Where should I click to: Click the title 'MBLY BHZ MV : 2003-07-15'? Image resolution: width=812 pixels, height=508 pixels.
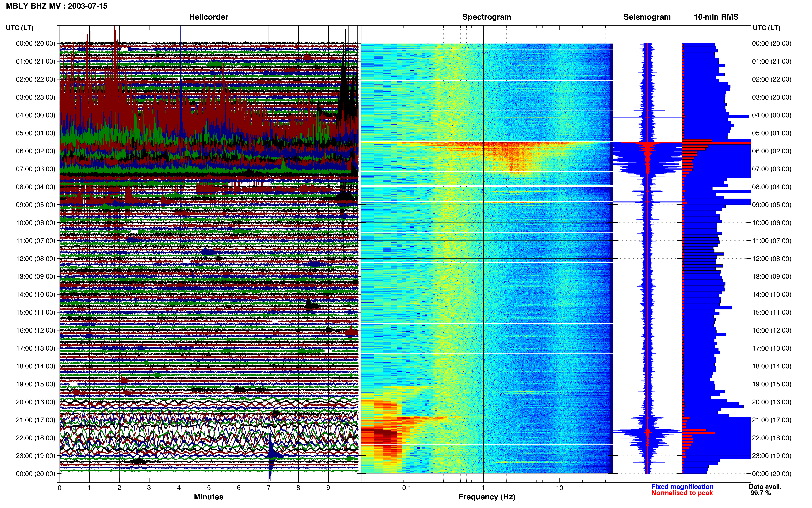pos(57,6)
